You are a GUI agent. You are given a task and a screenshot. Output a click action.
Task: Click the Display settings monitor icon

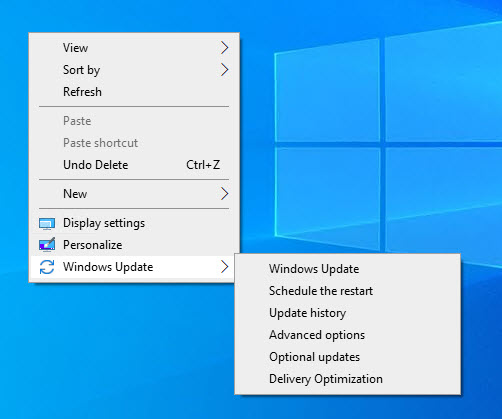47,224
